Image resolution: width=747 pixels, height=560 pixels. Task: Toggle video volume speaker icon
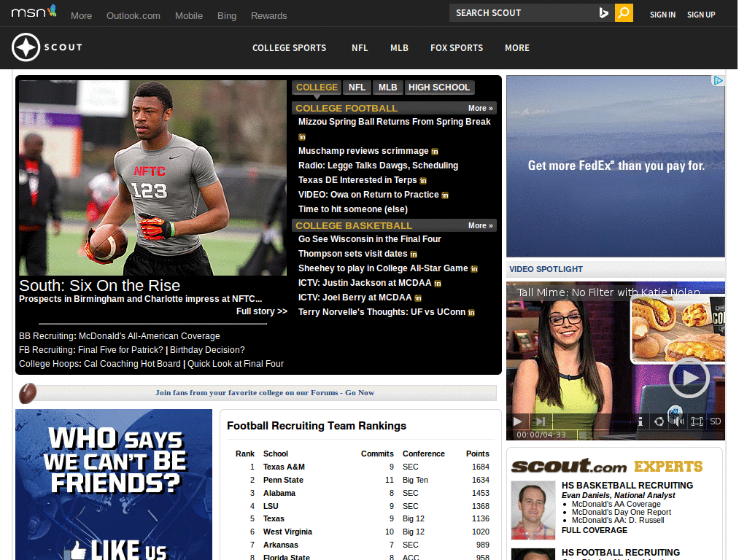pyautogui.click(x=678, y=421)
